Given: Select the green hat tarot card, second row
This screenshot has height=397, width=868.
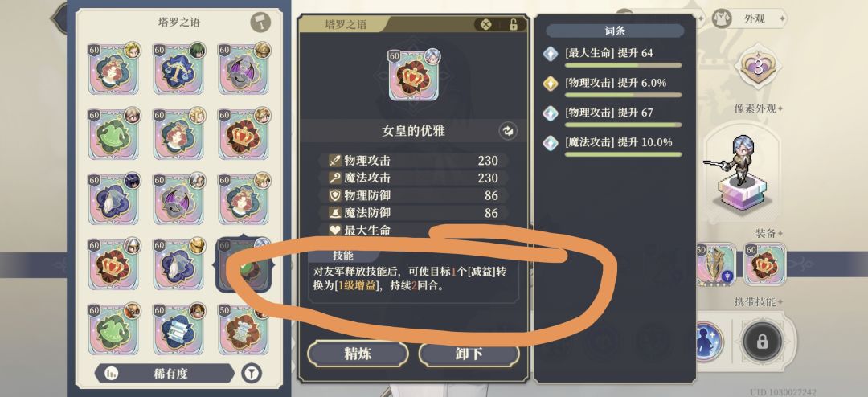Looking at the screenshot, I should click(x=113, y=134).
